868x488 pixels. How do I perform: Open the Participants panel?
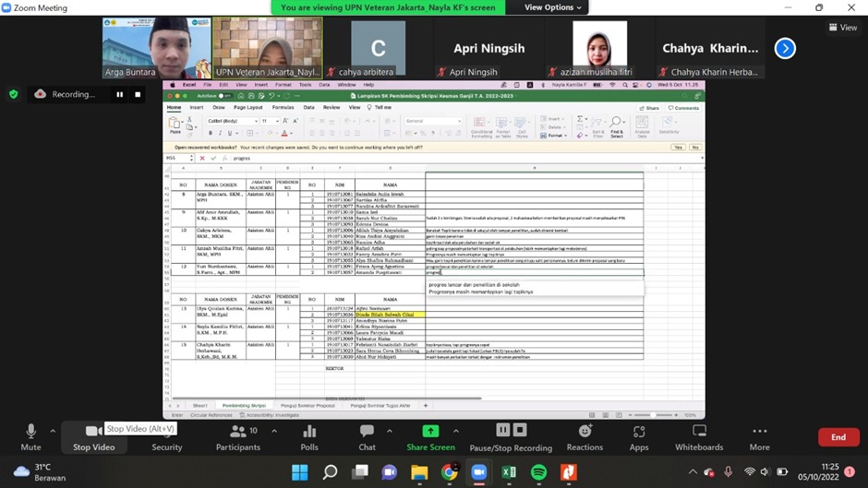coord(237,435)
